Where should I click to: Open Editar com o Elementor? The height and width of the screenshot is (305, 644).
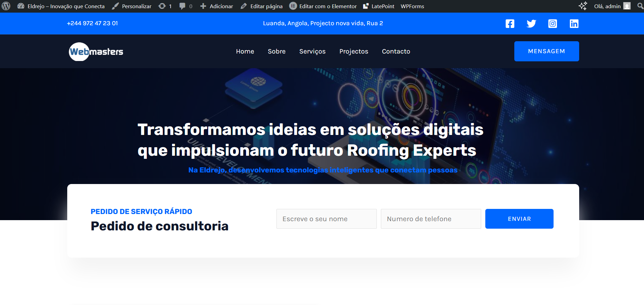point(323,6)
